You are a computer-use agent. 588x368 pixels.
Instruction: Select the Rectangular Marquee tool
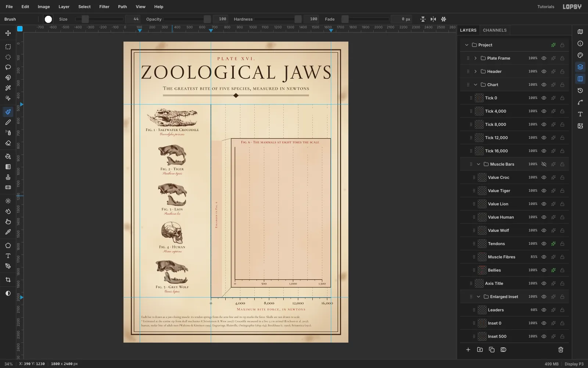tap(8, 47)
